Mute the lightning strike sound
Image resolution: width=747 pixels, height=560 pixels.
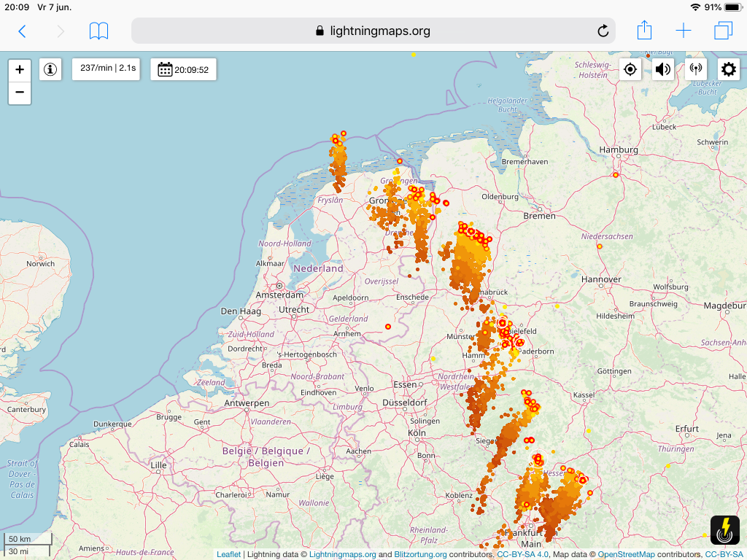(x=662, y=69)
